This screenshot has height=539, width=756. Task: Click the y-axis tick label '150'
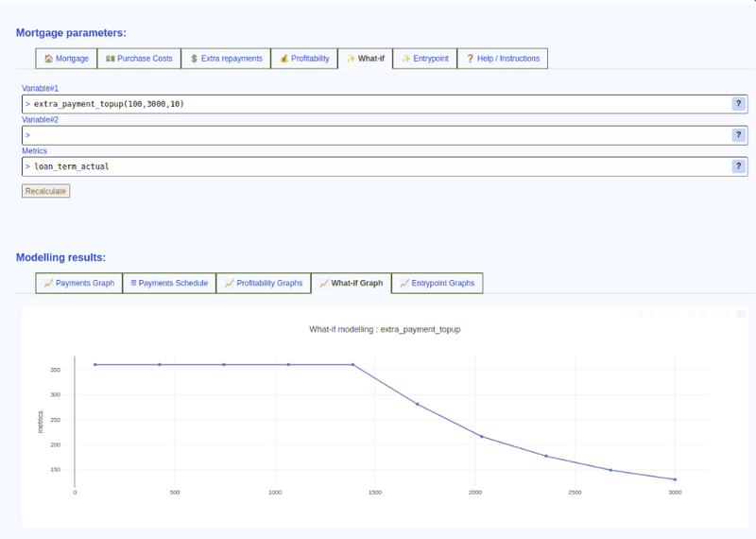click(56, 470)
